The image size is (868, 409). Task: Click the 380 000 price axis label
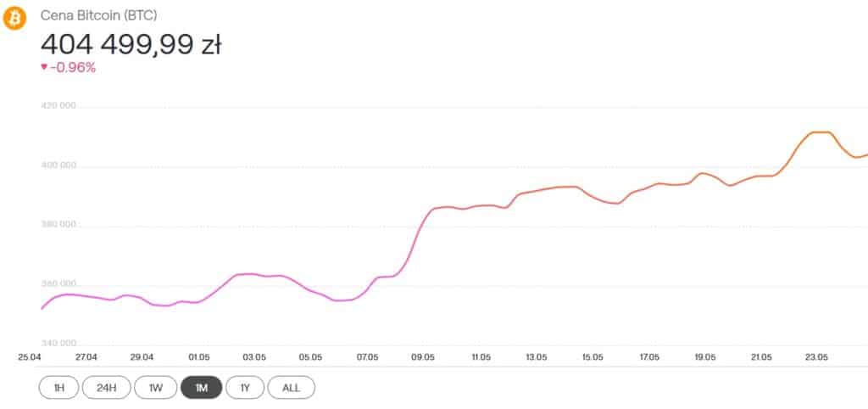pos(58,225)
